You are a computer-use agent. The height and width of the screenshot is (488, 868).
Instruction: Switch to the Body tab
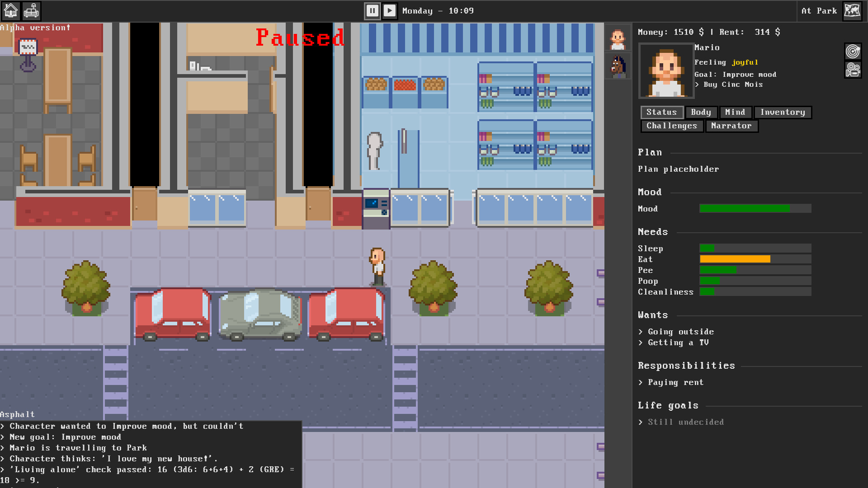click(x=701, y=112)
